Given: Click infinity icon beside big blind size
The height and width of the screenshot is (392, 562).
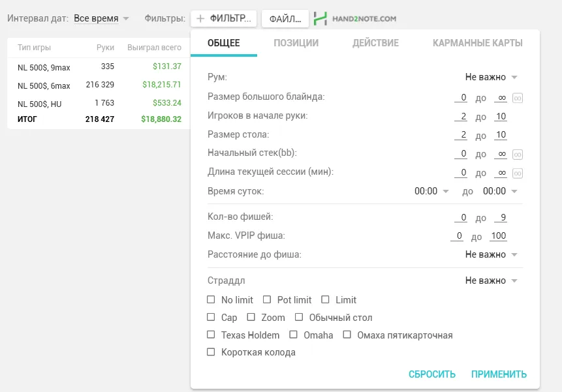Looking at the screenshot, I should click(518, 98).
